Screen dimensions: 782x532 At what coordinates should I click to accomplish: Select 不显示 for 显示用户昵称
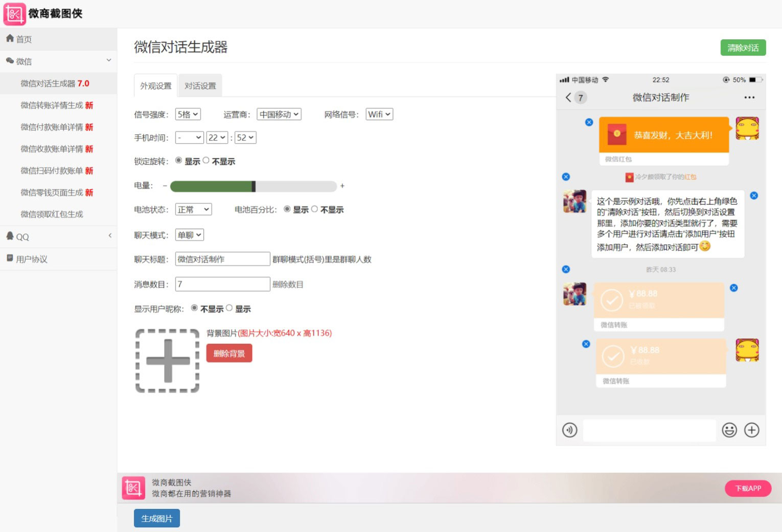[194, 308]
